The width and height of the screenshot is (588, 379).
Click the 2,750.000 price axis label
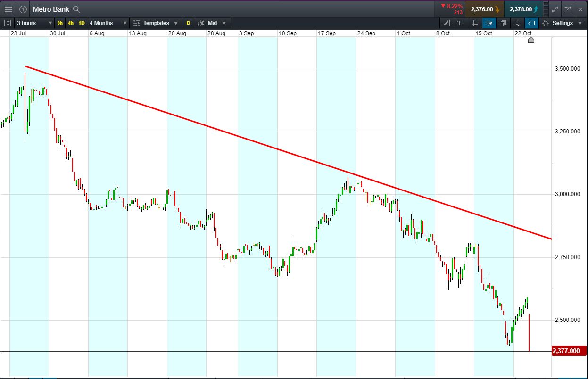click(567, 257)
